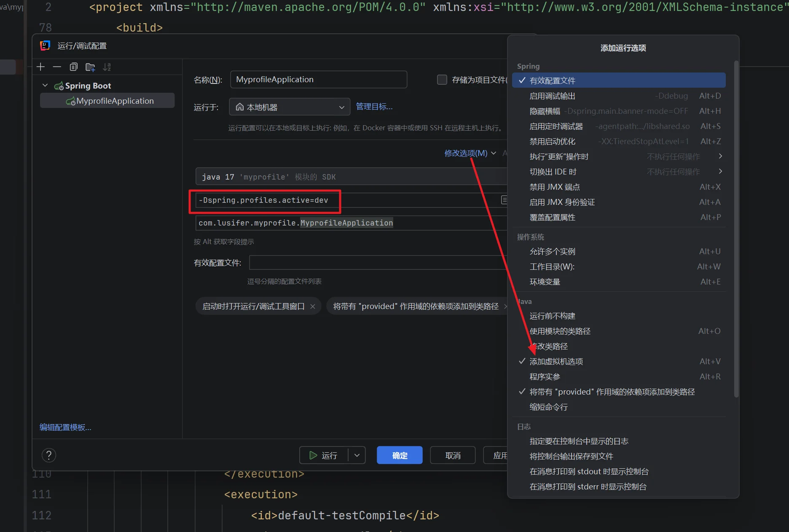Expand VM options field editor icon

point(504,200)
